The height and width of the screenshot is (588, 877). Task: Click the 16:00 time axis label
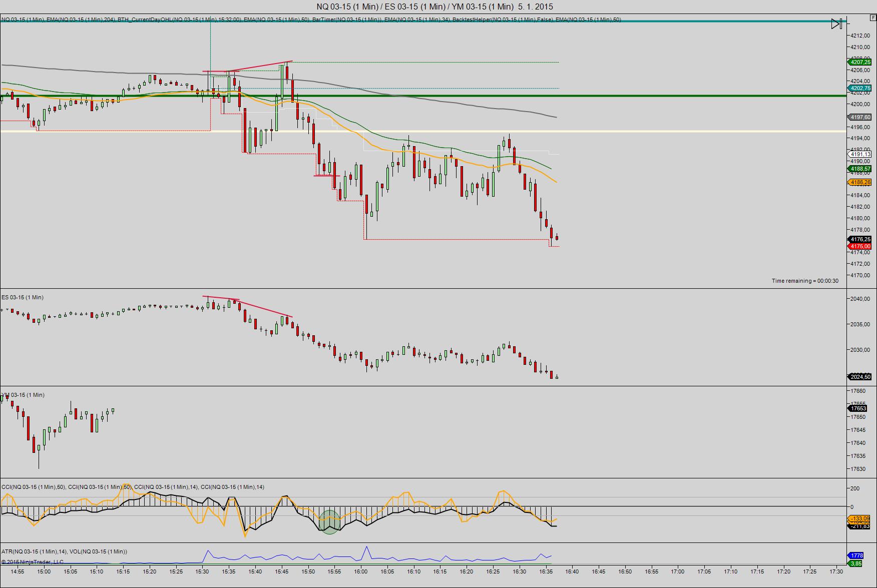360,571
